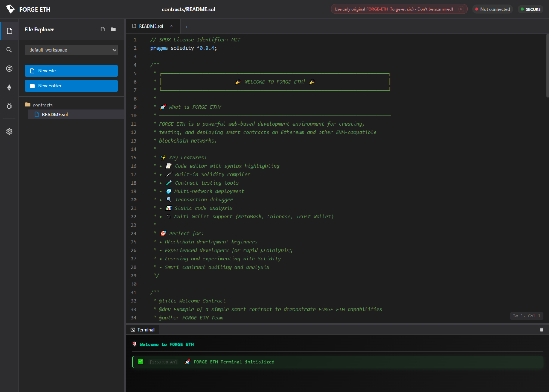Click the File Explorer heading

coord(39,29)
